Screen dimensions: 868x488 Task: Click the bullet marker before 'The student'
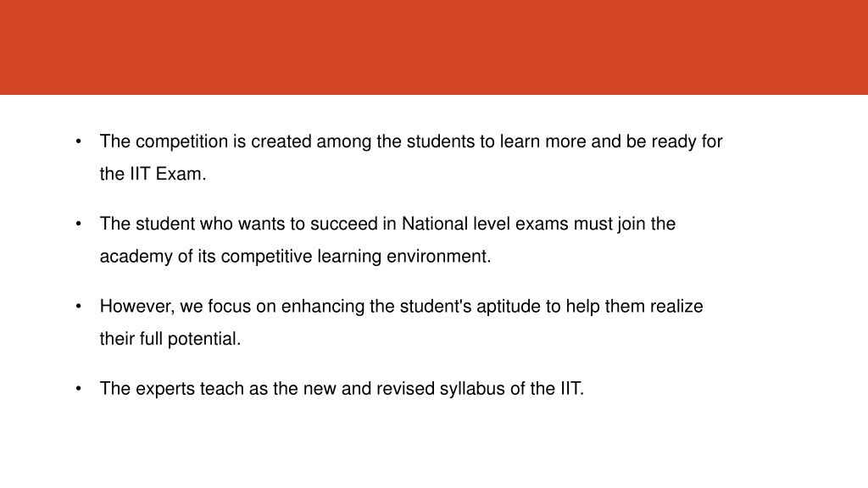point(79,224)
